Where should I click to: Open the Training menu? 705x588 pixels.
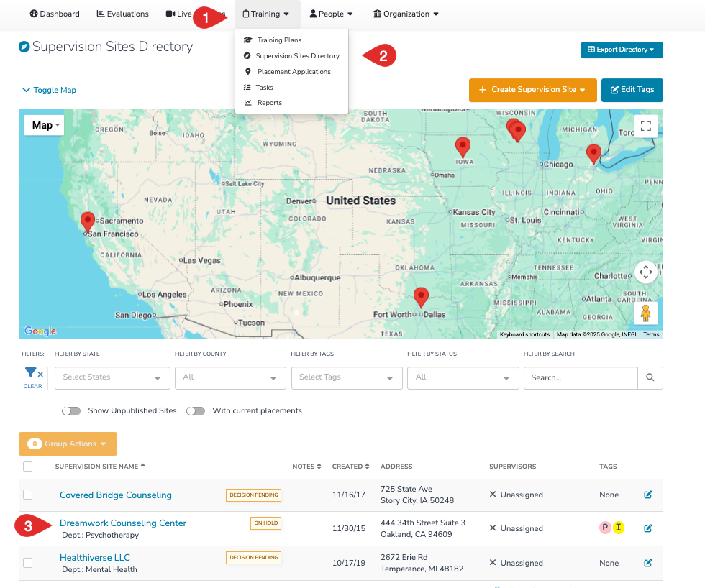tap(265, 14)
